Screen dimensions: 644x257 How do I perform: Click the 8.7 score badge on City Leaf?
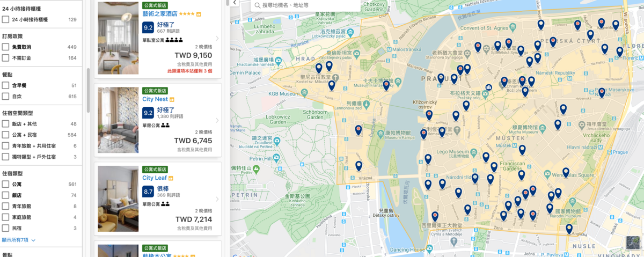coord(148,192)
